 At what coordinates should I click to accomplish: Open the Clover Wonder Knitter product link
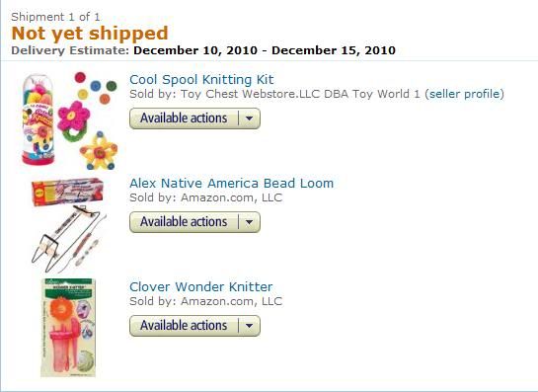200,286
